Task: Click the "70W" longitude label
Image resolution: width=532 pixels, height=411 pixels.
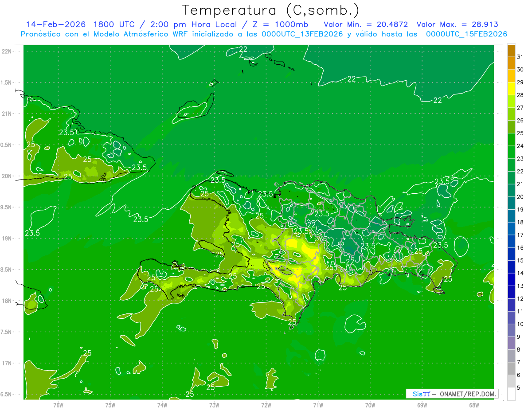Action: coord(370,405)
